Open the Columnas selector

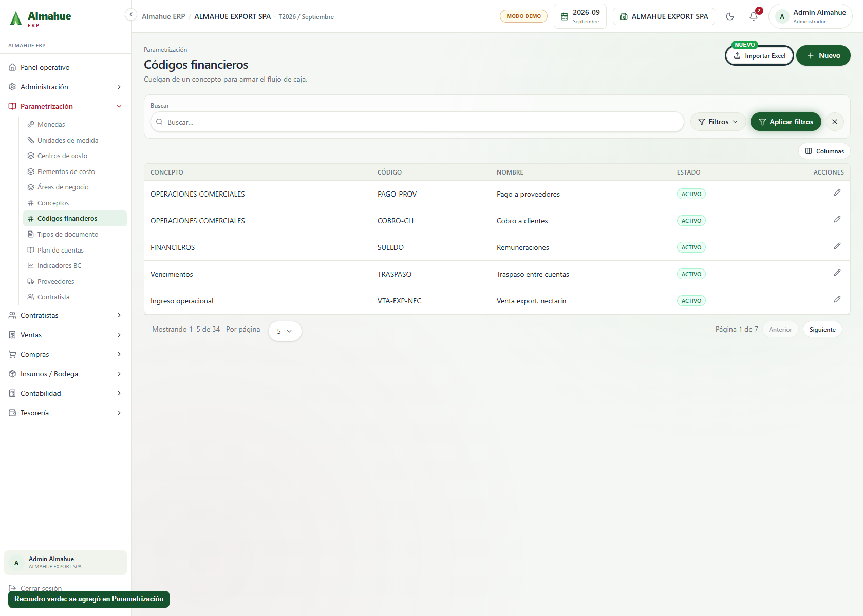point(824,151)
